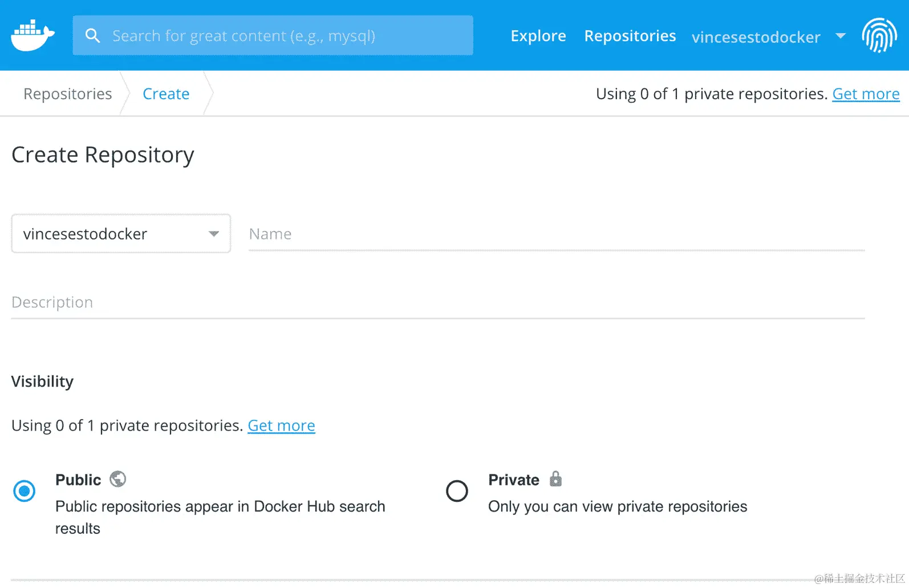This screenshot has height=588, width=909.
Task: Click the repository Name input field
Action: [x=557, y=234]
